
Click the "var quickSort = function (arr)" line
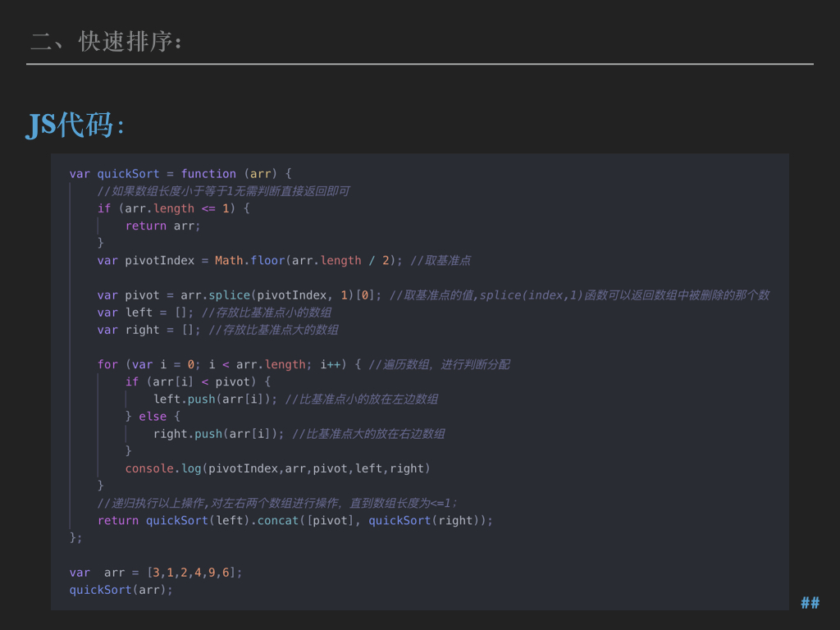pos(180,174)
